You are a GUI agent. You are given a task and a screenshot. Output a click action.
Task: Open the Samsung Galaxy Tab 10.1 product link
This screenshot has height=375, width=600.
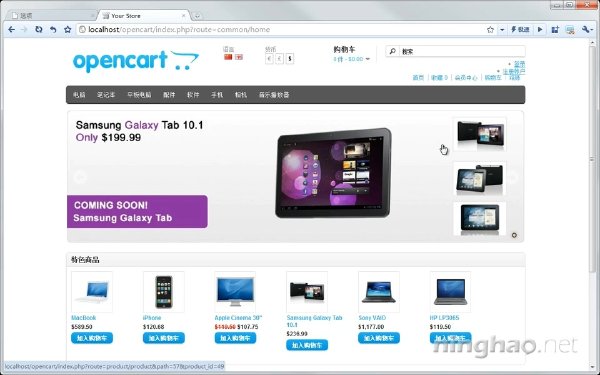(x=314, y=321)
